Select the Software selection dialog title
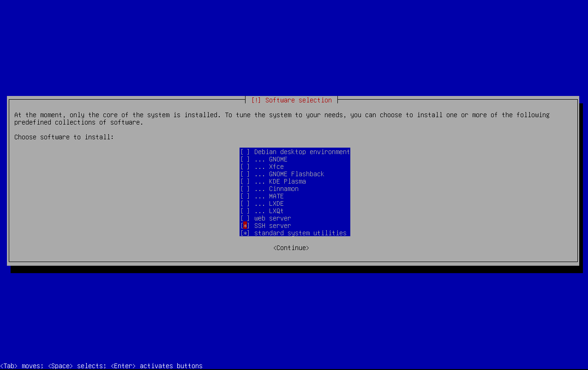588x370 pixels. 292,100
